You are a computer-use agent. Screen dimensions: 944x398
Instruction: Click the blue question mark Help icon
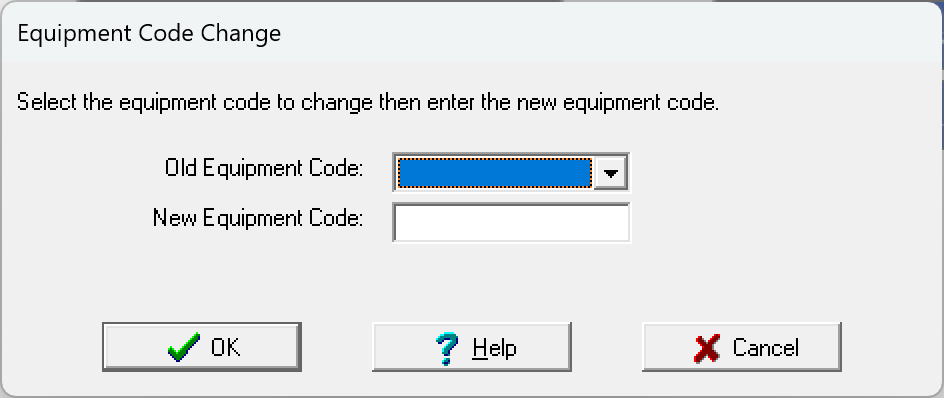(447, 349)
